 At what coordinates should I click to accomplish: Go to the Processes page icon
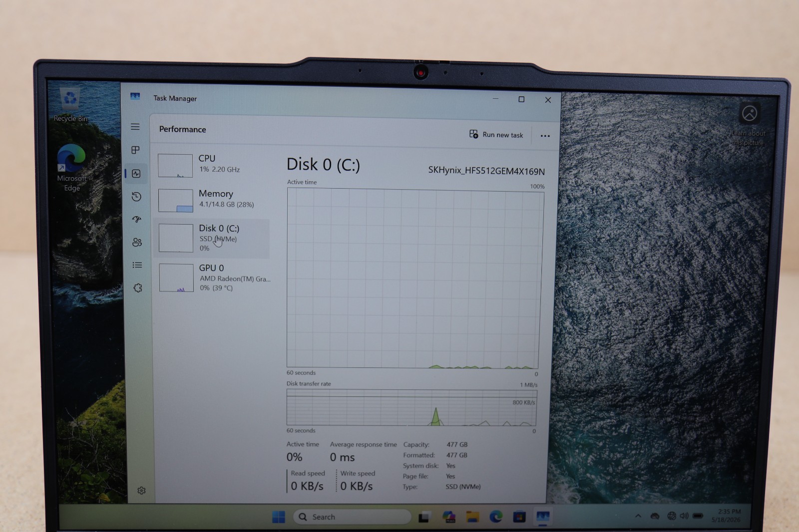135,150
